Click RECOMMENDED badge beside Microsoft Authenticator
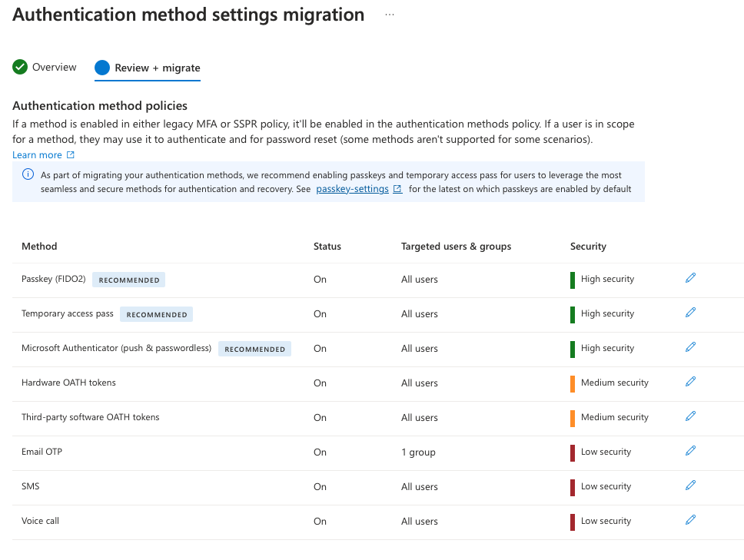 pyautogui.click(x=255, y=349)
